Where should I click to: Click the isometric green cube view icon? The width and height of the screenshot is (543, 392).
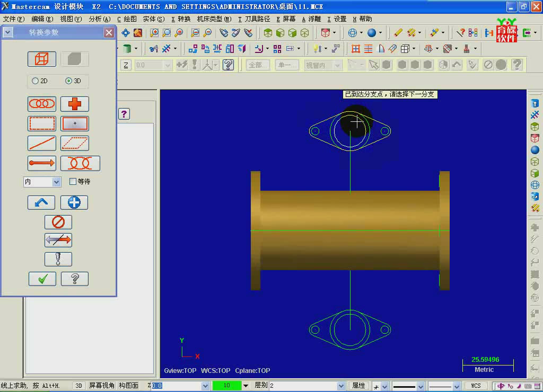(268, 33)
